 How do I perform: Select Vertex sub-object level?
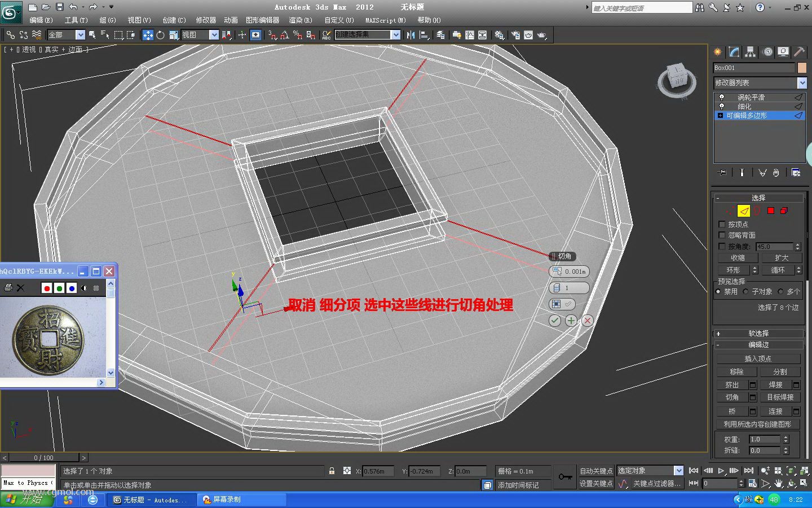point(730,211)
